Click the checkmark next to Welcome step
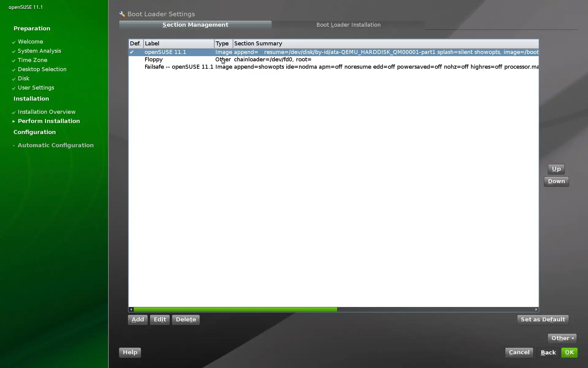 coord(13,42)
